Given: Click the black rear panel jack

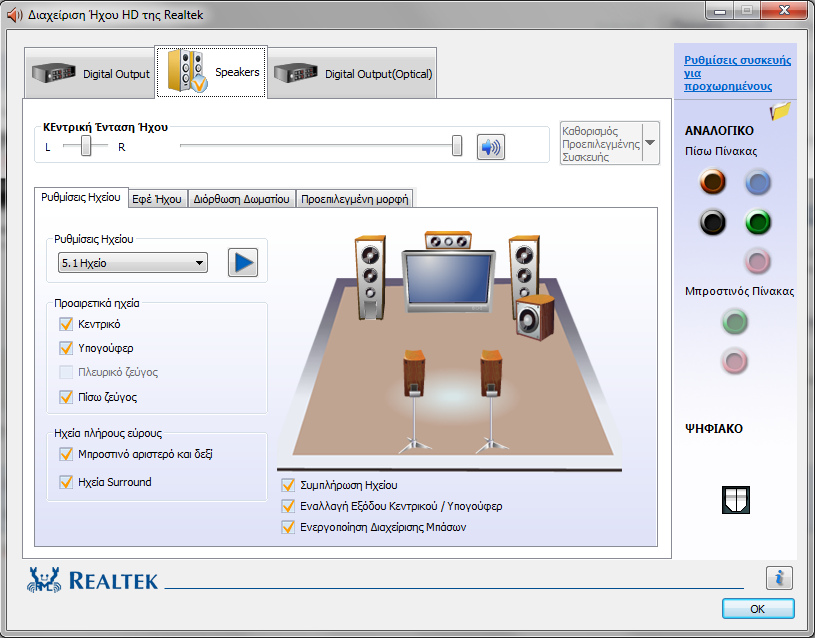Looking at the screenshot, I should tap(712, 222).
